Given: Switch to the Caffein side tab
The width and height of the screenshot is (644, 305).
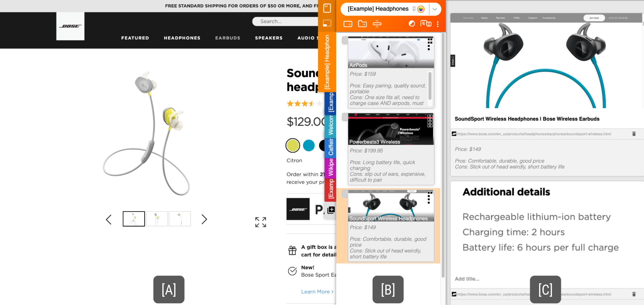Looking at the screenshot, I should click(331, 146).
